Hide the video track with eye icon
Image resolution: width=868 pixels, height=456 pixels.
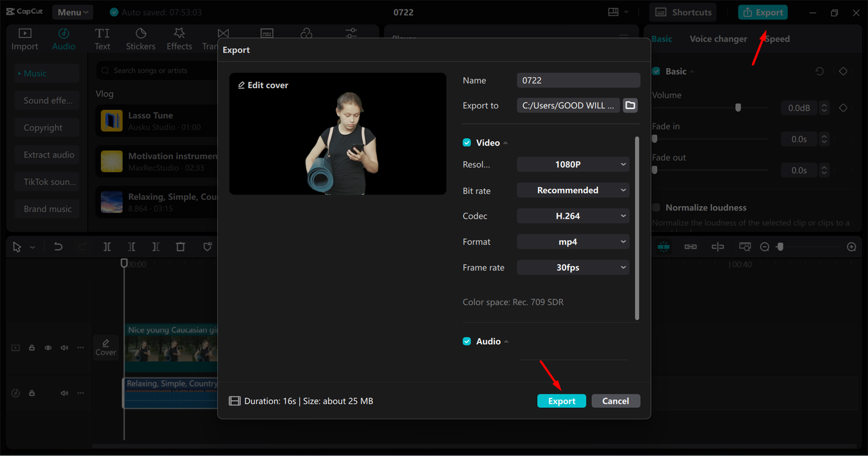pyautogui.click(x=48, y=348)
